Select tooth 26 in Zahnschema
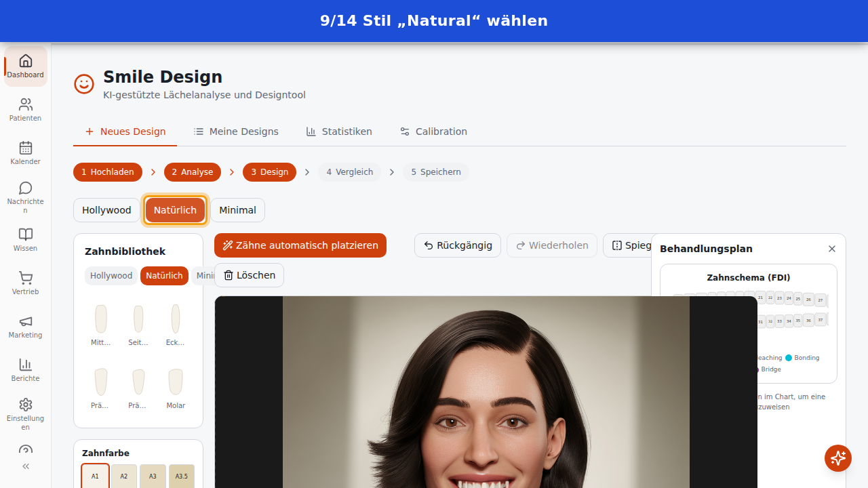The image size is (868, 488). click(x=808, y=300)
